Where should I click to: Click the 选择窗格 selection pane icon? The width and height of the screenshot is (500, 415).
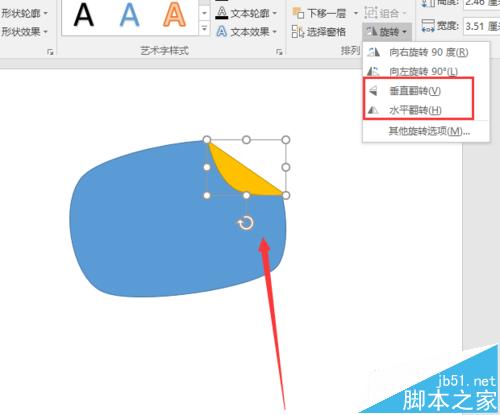(298, 32)
